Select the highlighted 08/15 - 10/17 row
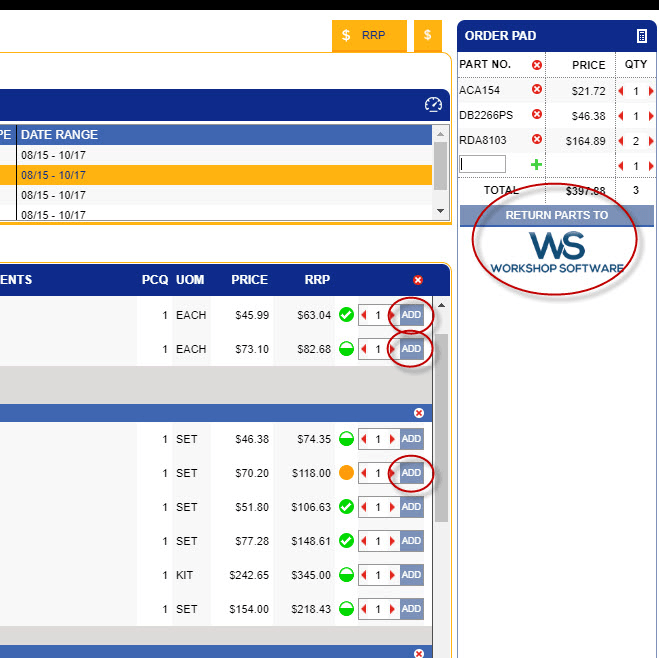This screenshot has height=658, width=659. pos(216,175)
